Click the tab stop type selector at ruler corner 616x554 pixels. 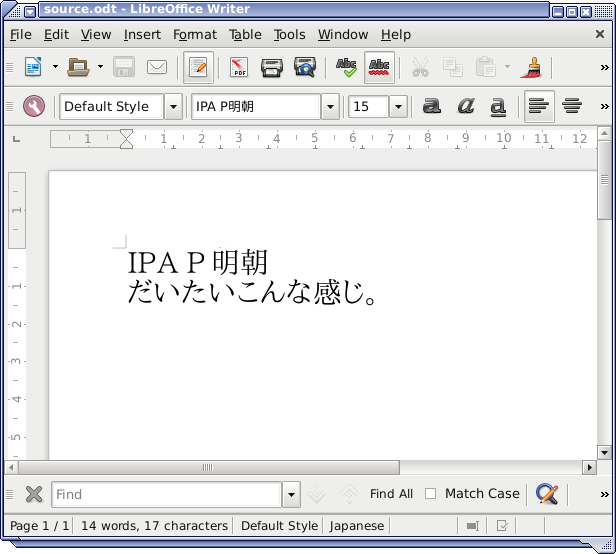16,139
